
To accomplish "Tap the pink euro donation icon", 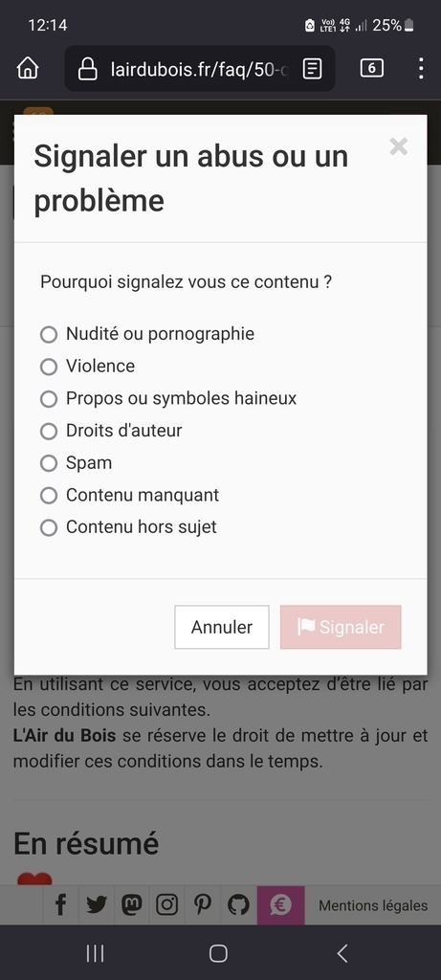I will 280,904.
